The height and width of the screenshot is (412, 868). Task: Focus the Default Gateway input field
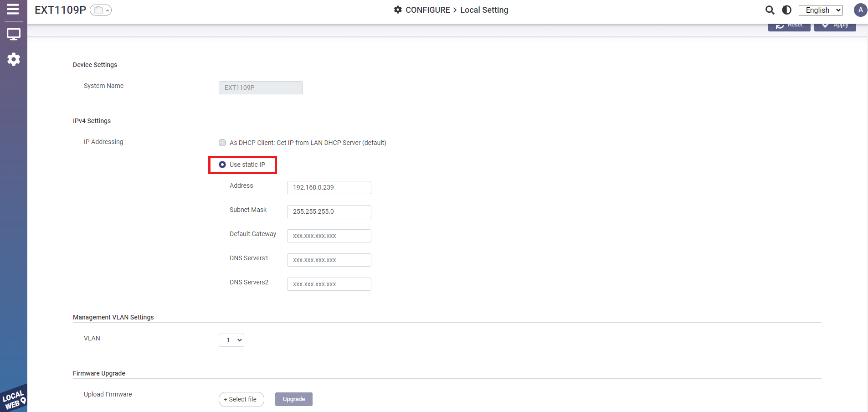click(x=329, y=236)
